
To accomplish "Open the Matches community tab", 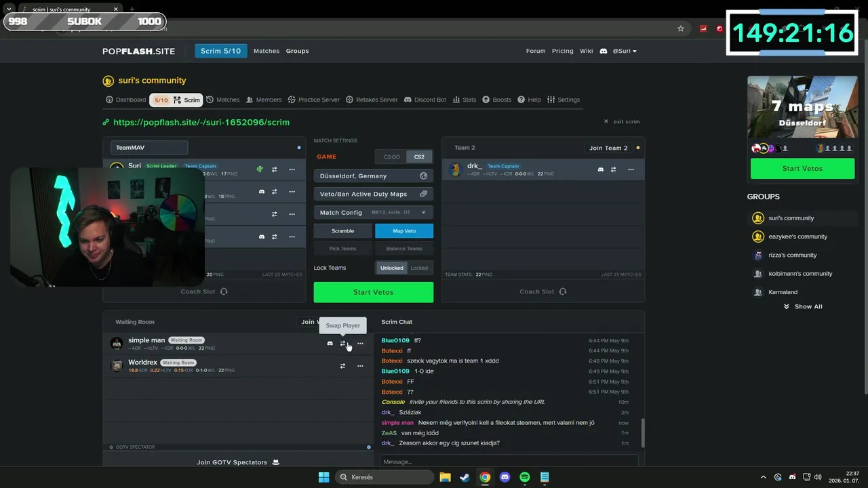I will [x=223, y=100].
